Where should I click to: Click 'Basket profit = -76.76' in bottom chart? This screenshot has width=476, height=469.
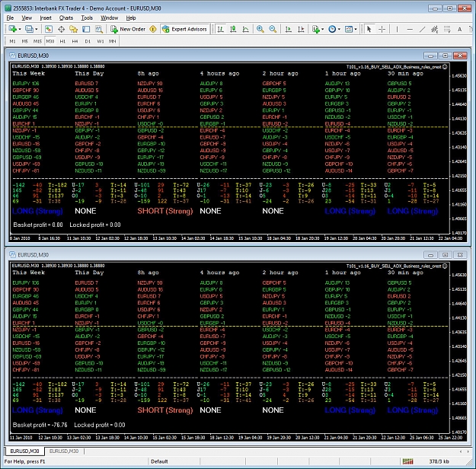tap(40, 425)
